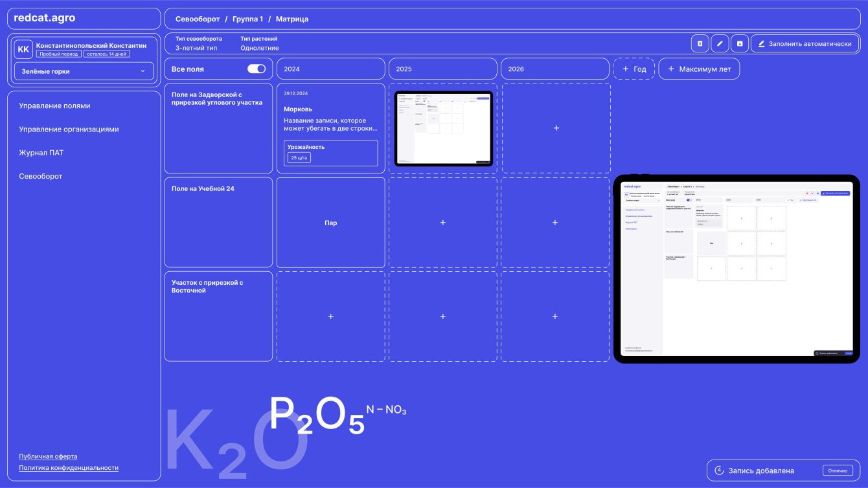Click + Максимум лет button
Viewport: 868px width, 488px height.
click(x=699, y=69)
